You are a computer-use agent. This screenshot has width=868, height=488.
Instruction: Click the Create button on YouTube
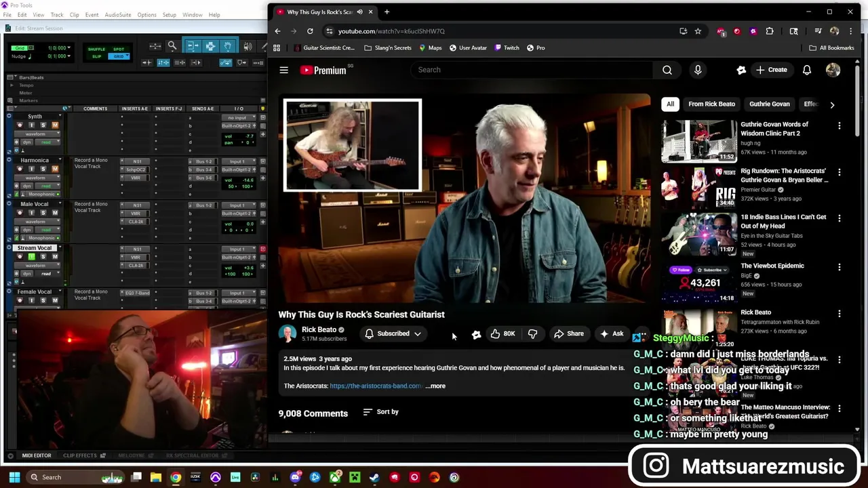pyautogui.click(x=772, y=70)
